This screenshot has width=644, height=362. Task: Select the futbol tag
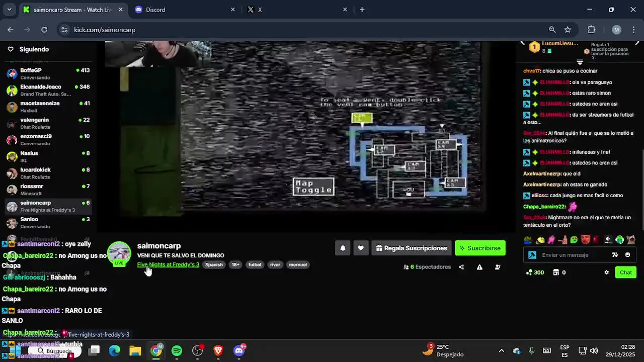coord(255,264)
